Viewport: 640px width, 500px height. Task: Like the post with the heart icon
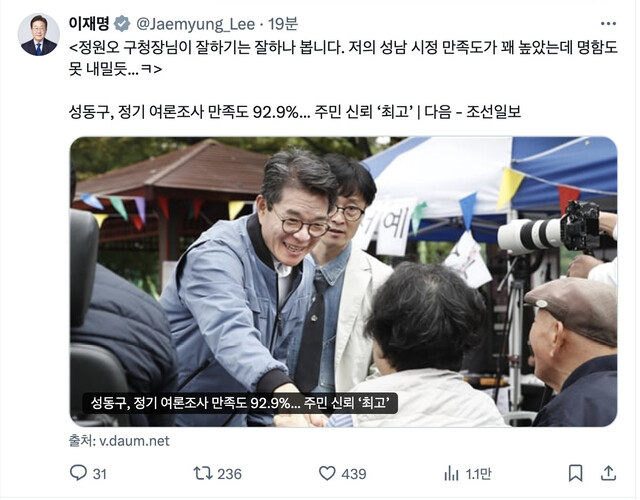click(327, 473)
